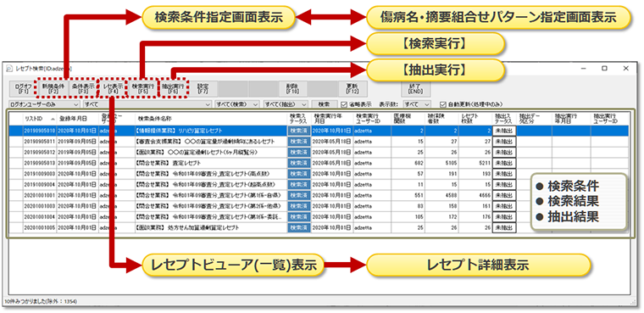Viewport: 644px width, 313px height.
Task: Click the 条件表示 [F3] toolbar button
Action: tap(83, 88)
